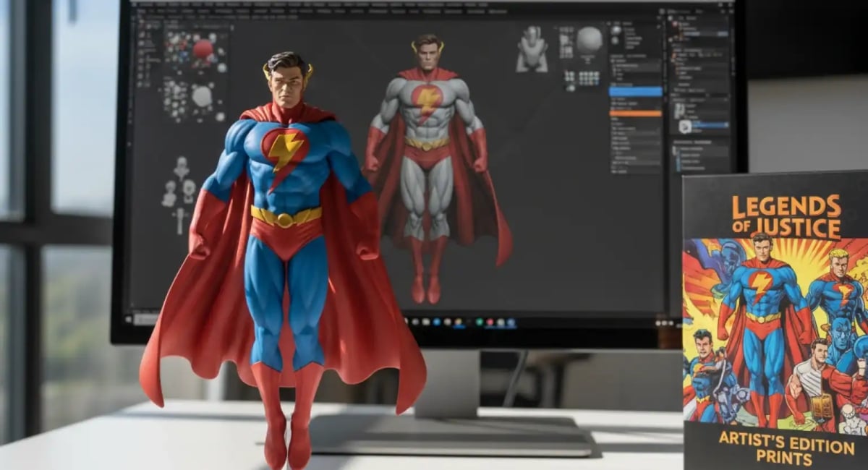Screen dimensions: 868x470
Task: Select the highlighted row in top-right outliner
Action: point(691,33)
